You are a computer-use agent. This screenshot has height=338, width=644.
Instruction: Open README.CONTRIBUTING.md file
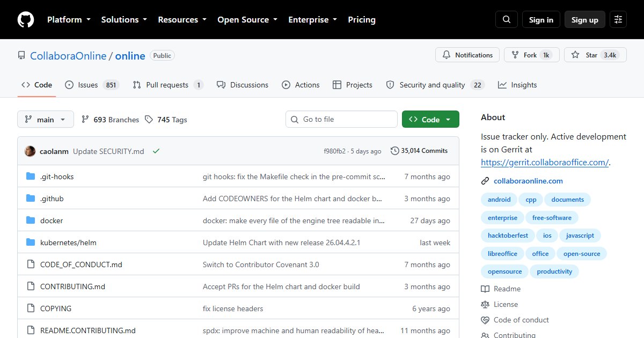tap(88, 330)
